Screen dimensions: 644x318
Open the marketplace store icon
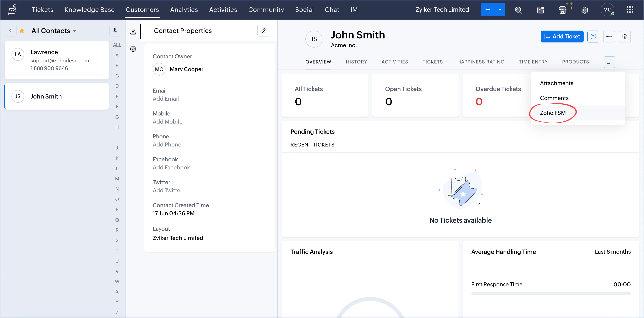562,10
